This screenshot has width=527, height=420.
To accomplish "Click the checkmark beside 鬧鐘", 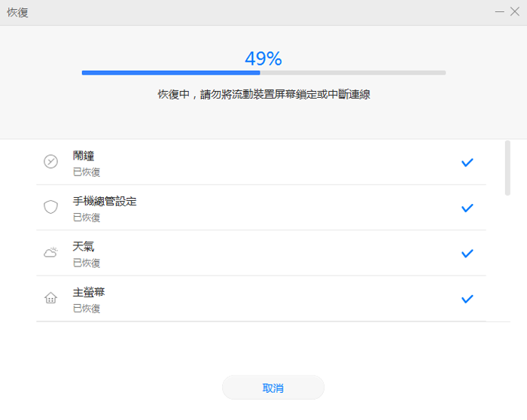I will pyautogui.click(x=468, y=163).
